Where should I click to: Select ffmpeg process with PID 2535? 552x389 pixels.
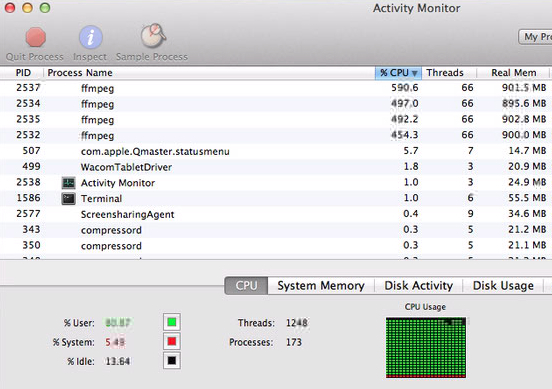[x=276, y=120]
